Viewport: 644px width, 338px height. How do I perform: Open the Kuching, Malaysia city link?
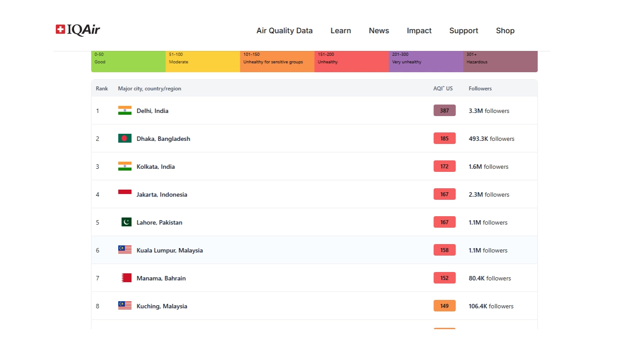click(162, 306)
